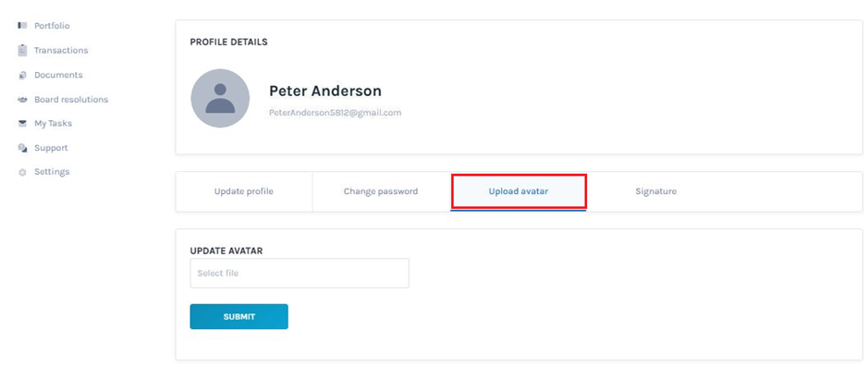868x367 pixels.
Task: Submit the avatar with SUBMIT button
Action: click(239, 317)
